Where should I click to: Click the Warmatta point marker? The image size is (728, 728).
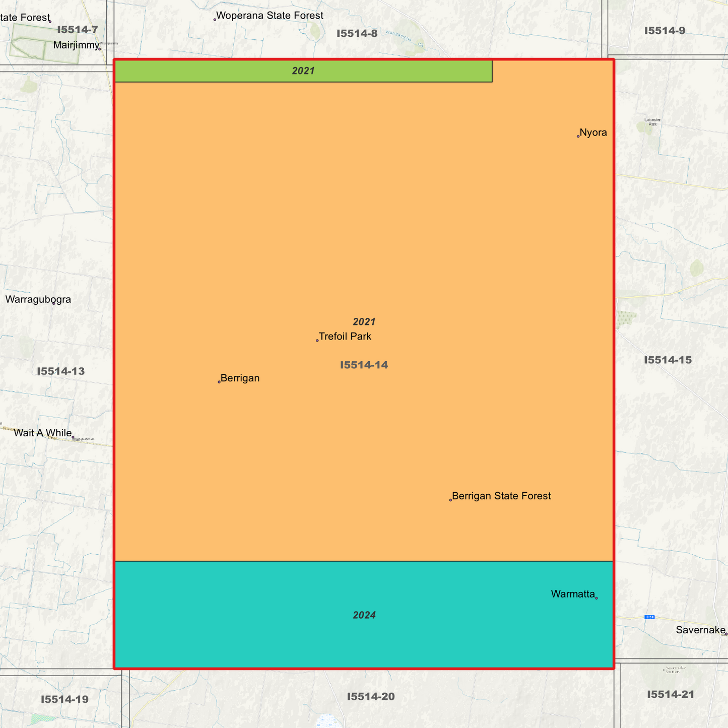click(x=597, y=598)
